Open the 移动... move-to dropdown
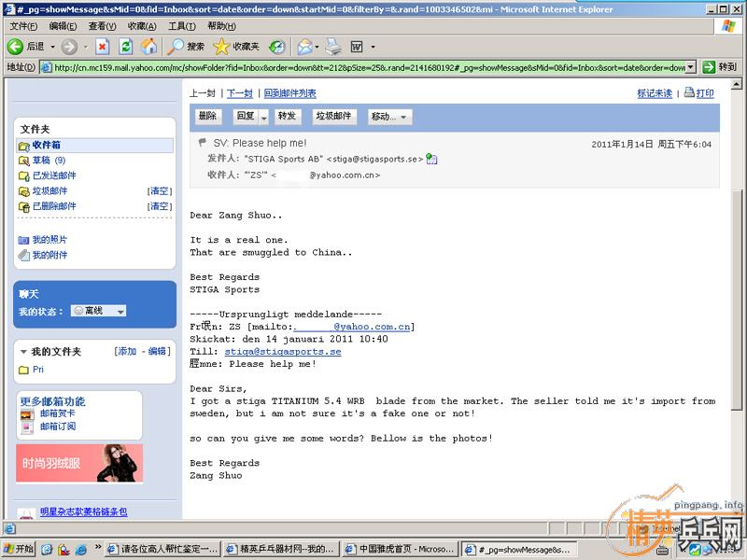 pos(389,117)
